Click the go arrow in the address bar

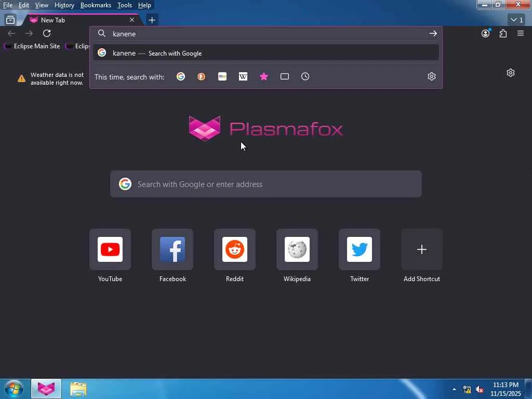click(433, 34)
